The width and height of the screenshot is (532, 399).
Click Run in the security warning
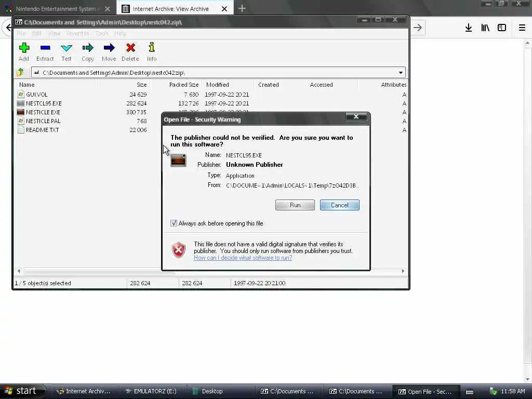tap(295, 205)
